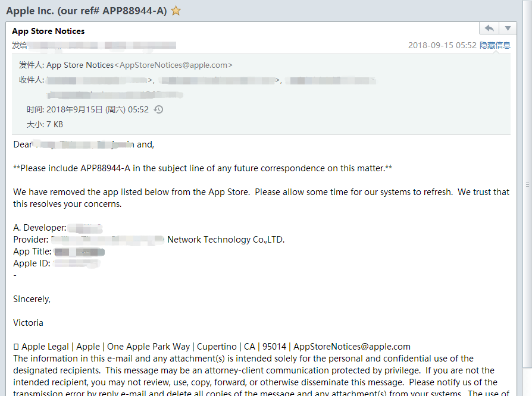Click the clock icon beside the time

coord(158,109)
